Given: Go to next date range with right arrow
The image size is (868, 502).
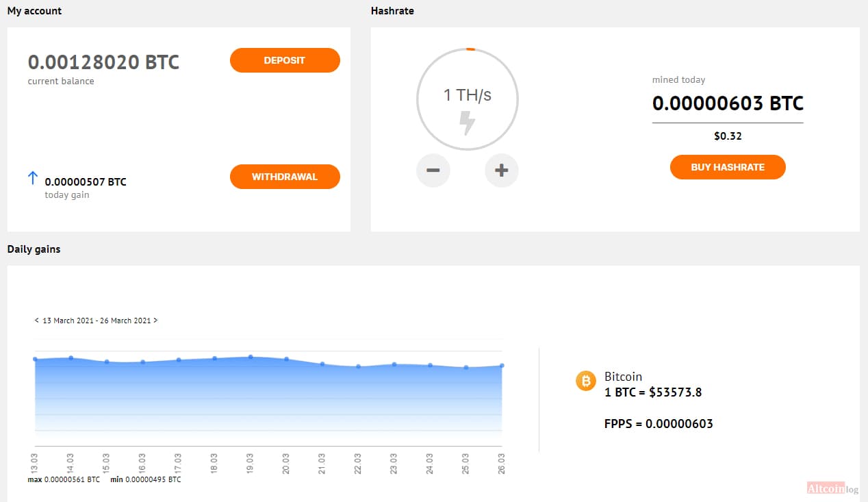Looking at the screenshot, I should (x=155, y=321).
